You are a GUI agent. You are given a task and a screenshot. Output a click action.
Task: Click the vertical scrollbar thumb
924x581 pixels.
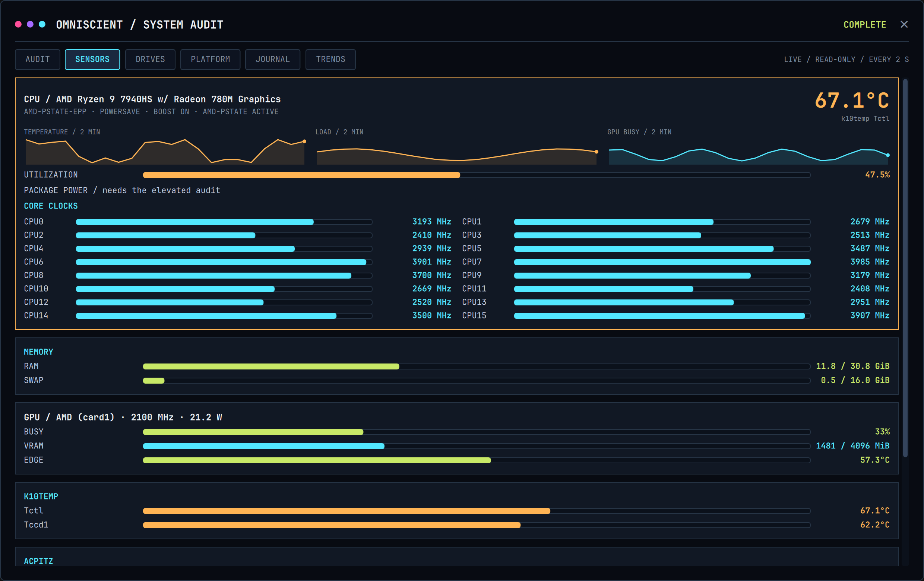click(x=905, y=268)
